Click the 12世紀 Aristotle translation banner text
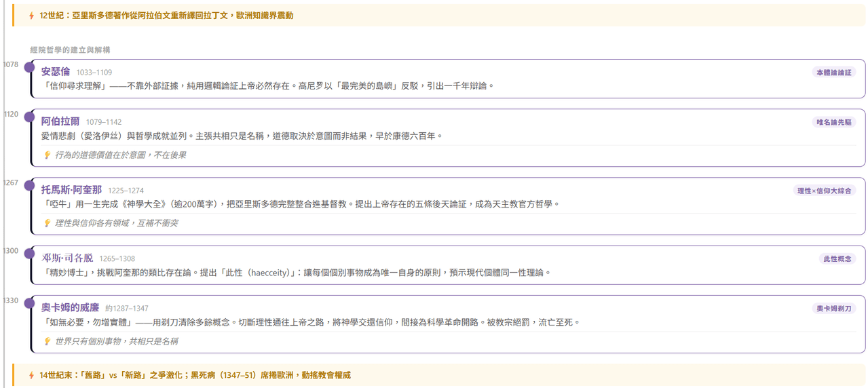This screenshot has height=388, width=868. coord(166,16)
